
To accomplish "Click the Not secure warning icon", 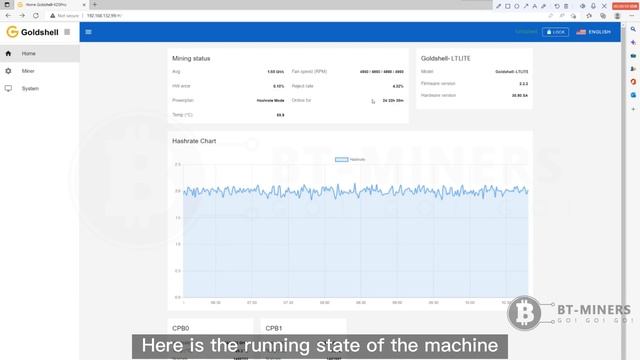I will pos(53,16).
